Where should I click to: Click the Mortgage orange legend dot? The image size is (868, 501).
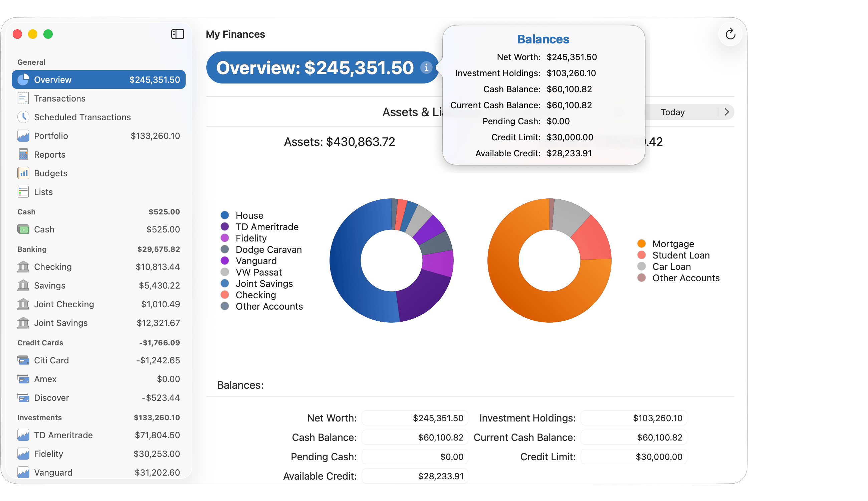641,244
